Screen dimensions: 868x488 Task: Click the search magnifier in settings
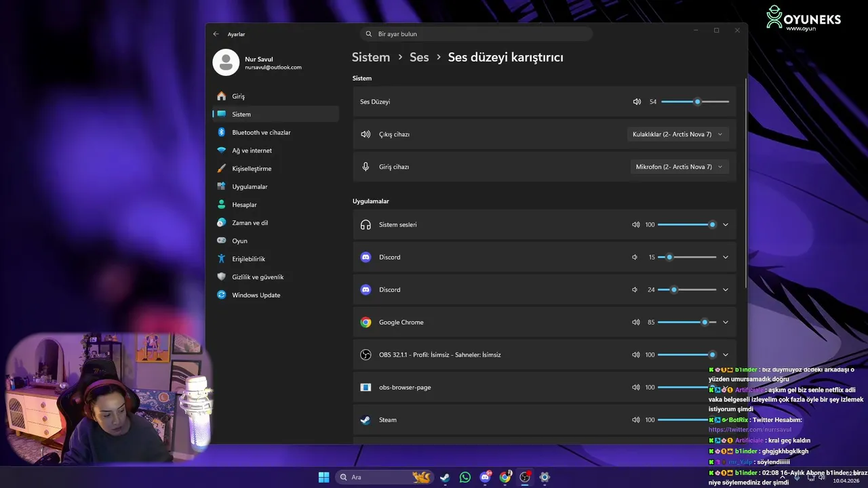(369, 34)
